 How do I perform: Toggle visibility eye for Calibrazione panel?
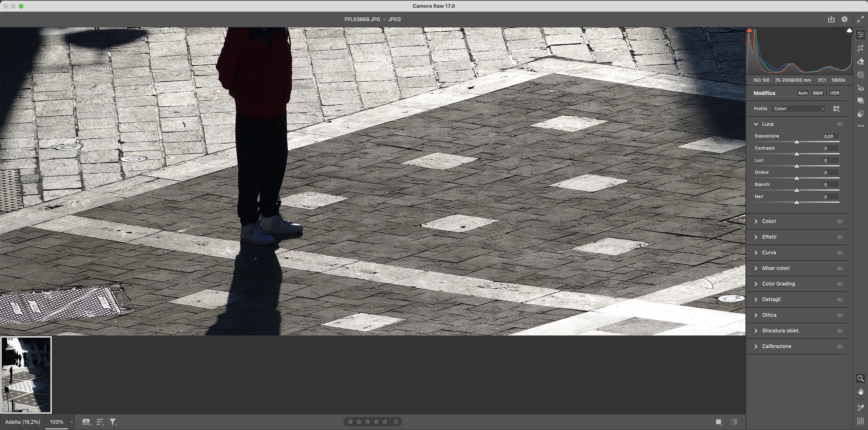840,346
